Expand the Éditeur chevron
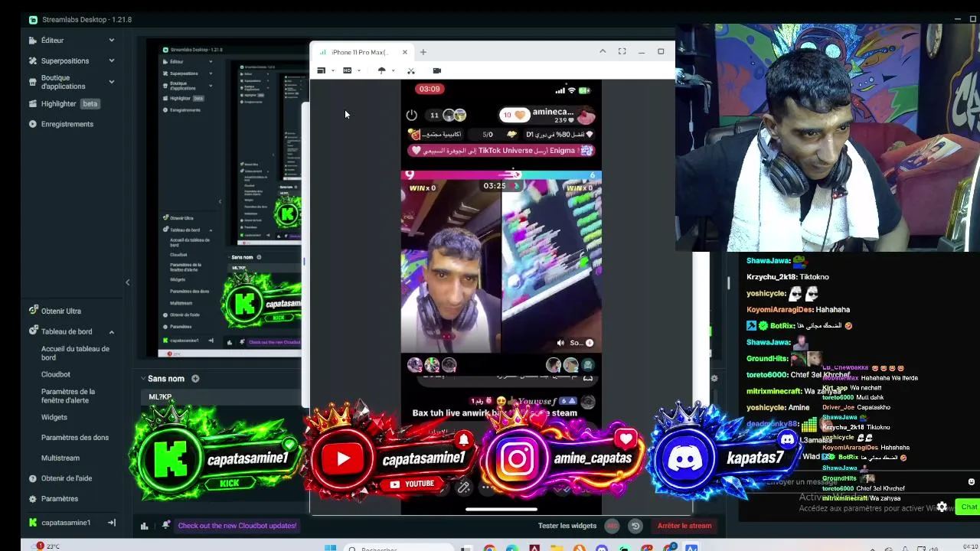 (x=111, y=40)
